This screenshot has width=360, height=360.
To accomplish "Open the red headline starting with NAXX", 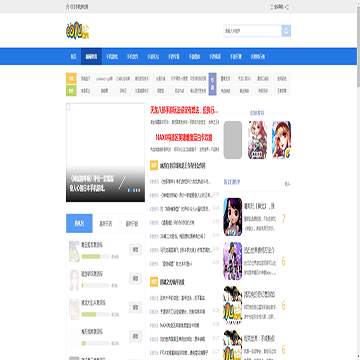I will pos(184,137).
